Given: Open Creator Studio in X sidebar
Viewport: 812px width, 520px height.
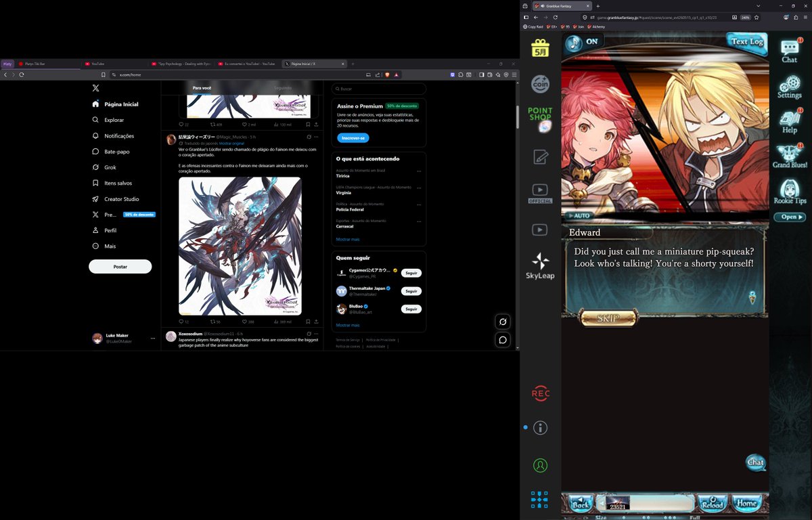Looking at the screenshot, I should 116,199.
